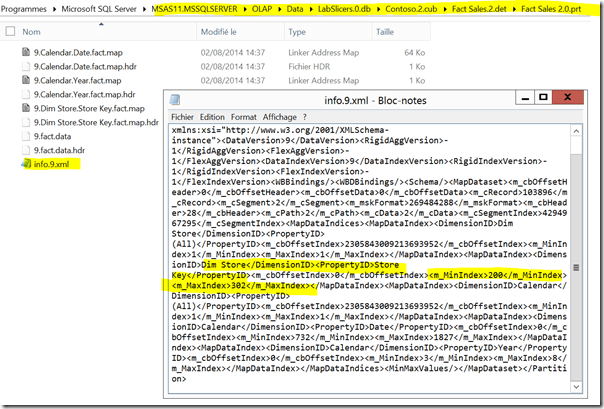Open the Format menu in Notepad
The width and height of the screenshot is (604, 409).
tap(245, 117)
